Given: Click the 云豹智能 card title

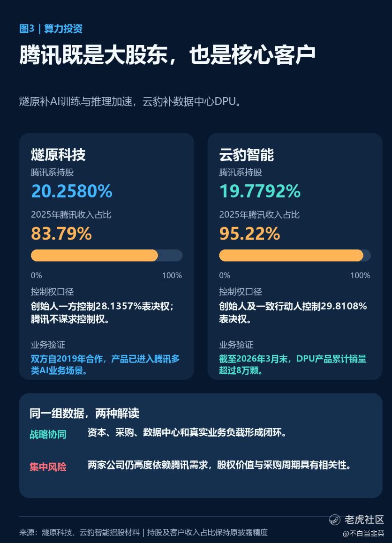Looking at the screenshot, I should coord(247,155).
